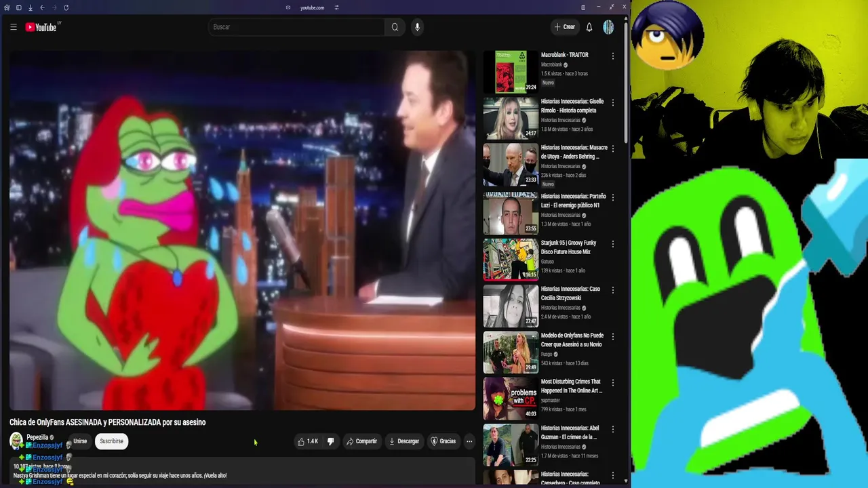Screen dimensions: 868x488
Task: Open title 'Starjunk 95 | Groovy Funky'
Action: coord(569,247)
